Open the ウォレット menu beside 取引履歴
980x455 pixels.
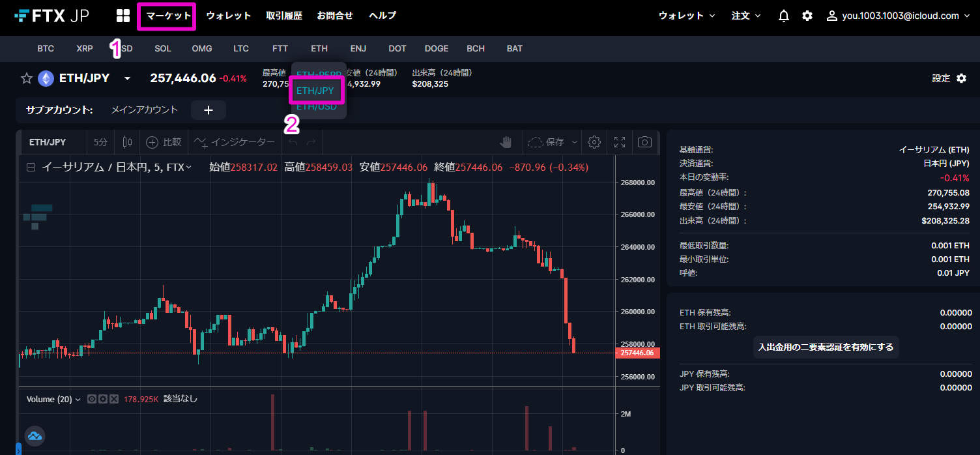pyautogui.click(x=229, y=16)
